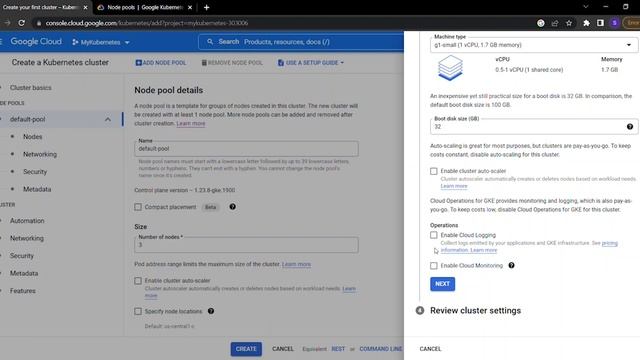Reload the page with the browser refresh icon
640x360 pixels.
[x=22, y=23]
